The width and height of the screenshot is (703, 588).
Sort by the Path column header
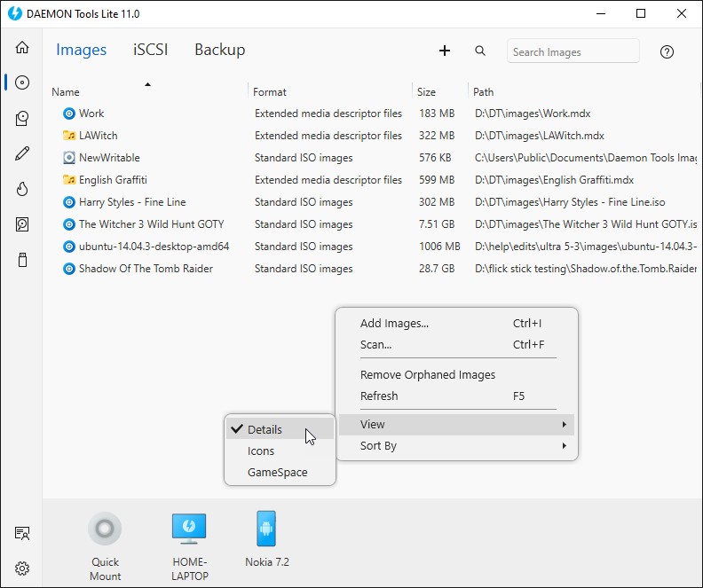pos(483,92)
